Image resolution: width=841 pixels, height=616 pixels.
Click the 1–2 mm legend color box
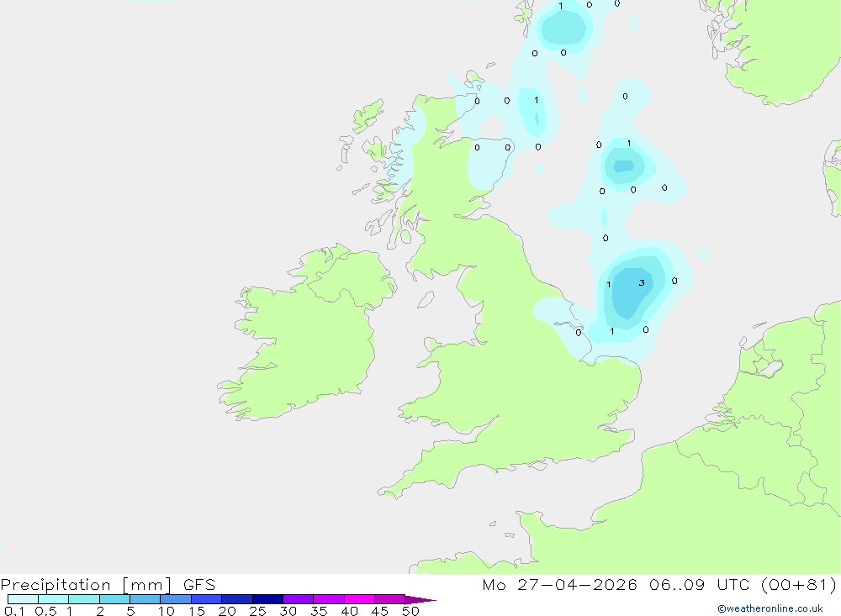point(84,599)
